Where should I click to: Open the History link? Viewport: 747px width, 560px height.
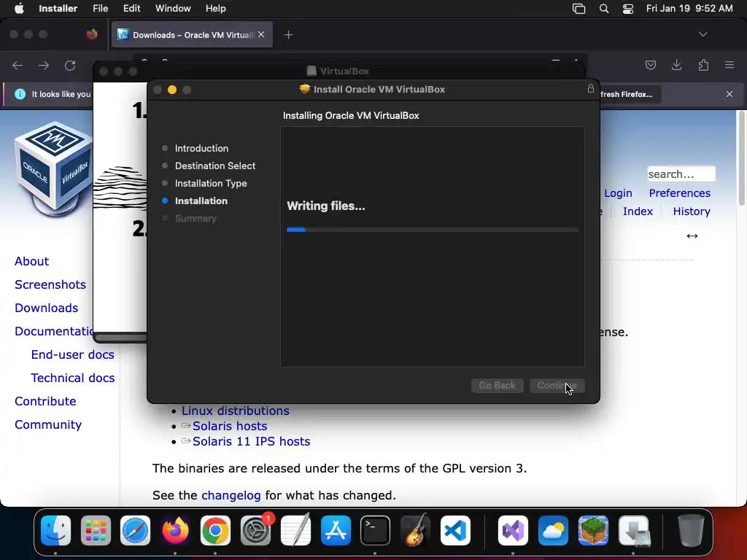[692, 211]
